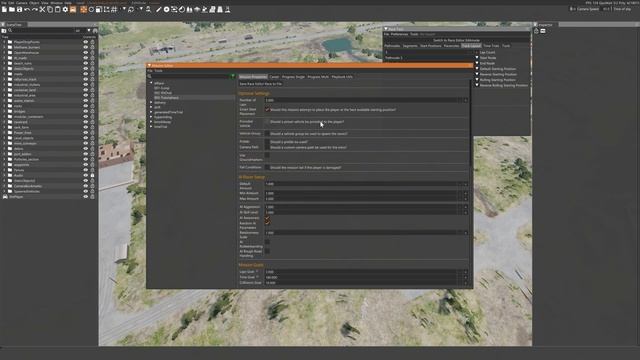Viewport: 640px width, 360px height.
Task: Click the second icon in the Inspector panel
Action: point(543,31)
